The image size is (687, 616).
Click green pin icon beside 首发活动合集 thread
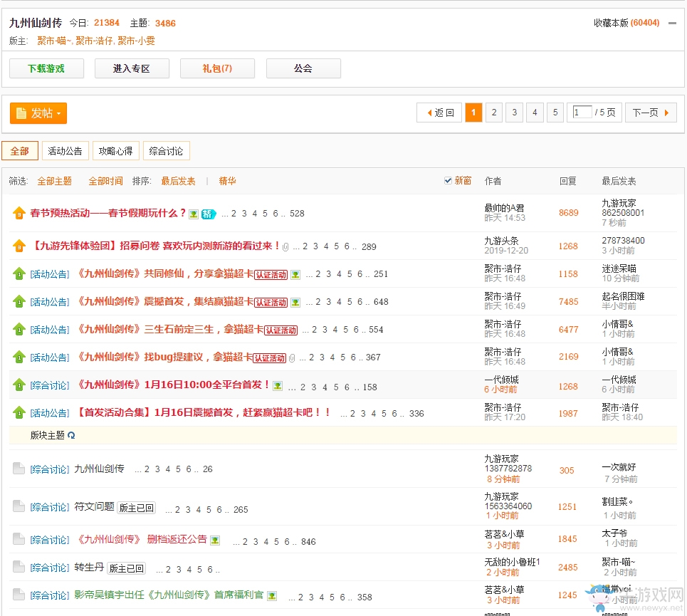[x=19, y=413]
